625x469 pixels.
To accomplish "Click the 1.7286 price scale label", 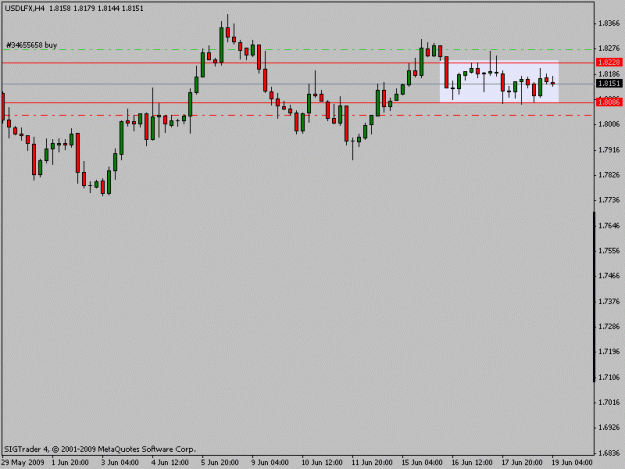I will pos(609,326).
